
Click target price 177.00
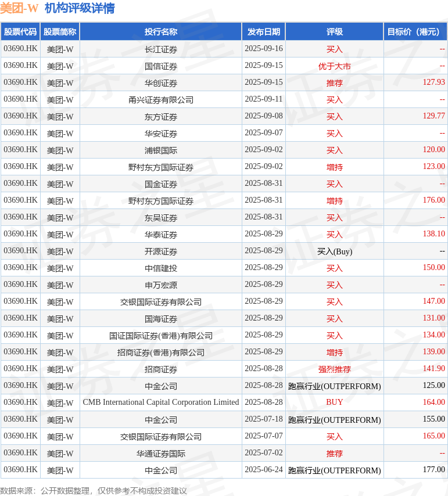pyautogui.click(x=433, y=469)
